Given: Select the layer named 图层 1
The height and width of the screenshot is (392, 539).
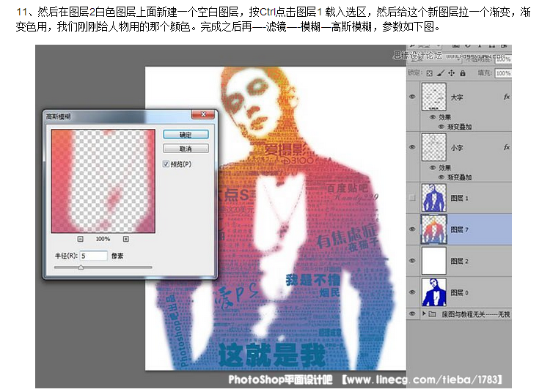Looking at the screenshot, I should 459,199.
